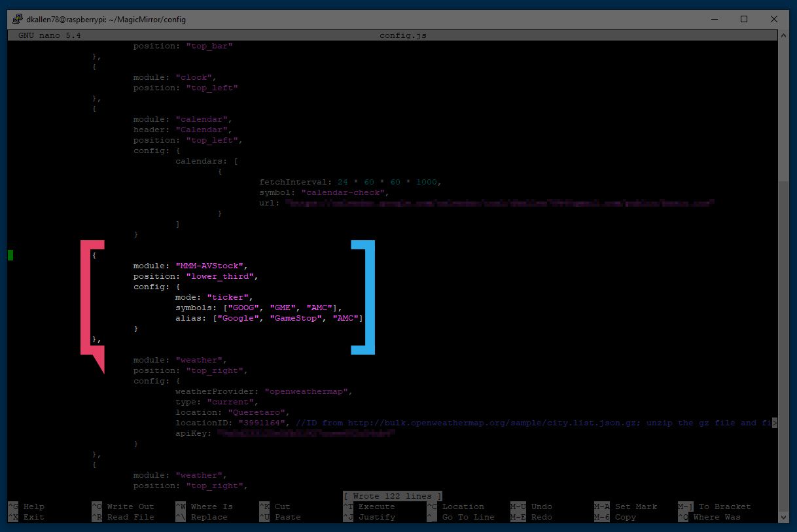Click the position "top_bar" line
Viewport: 797px width, 532px height.
(x=183, y=46)
